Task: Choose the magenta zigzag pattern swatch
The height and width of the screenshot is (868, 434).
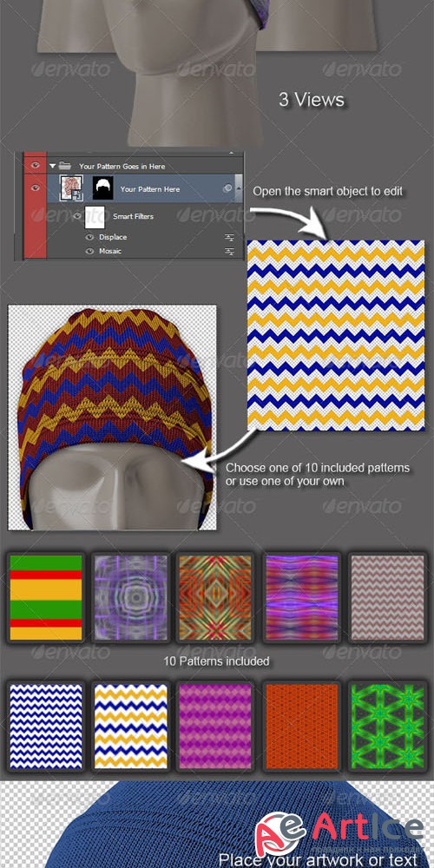Action: [215, 727]
